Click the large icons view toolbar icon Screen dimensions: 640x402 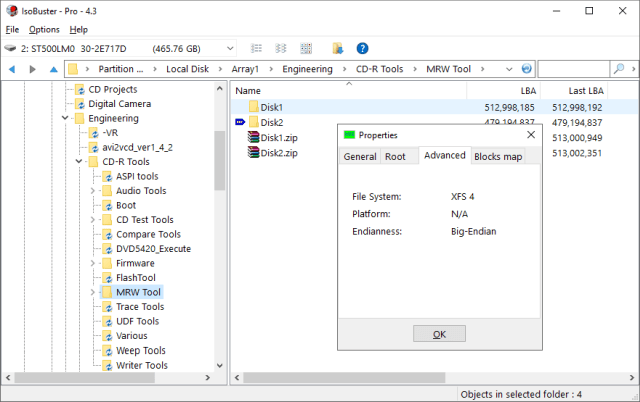(x=306, y=49)
